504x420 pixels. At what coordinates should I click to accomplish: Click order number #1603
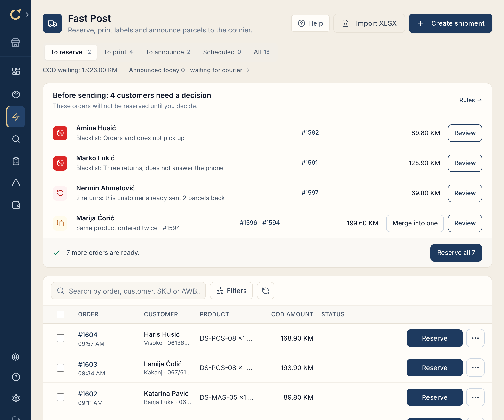[x=88, y=364]
